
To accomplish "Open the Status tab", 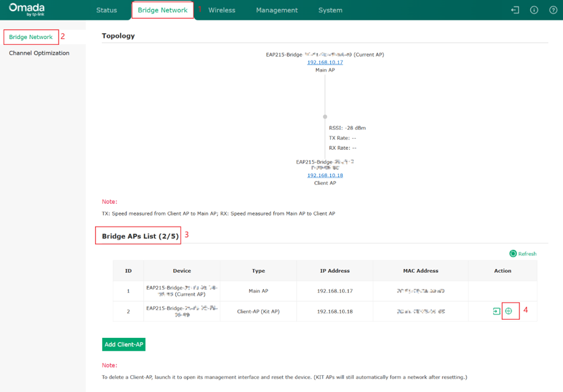I will point(107,10).
